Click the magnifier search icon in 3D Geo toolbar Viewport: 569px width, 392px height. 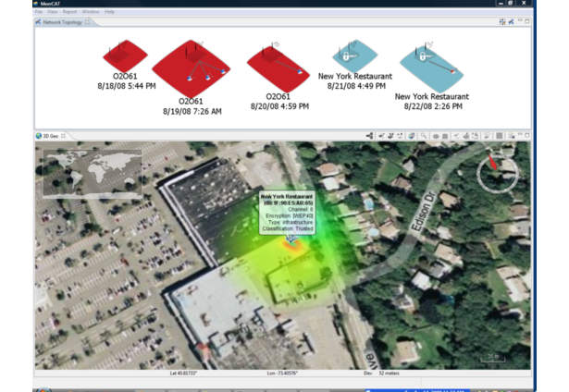pos(424,136)
